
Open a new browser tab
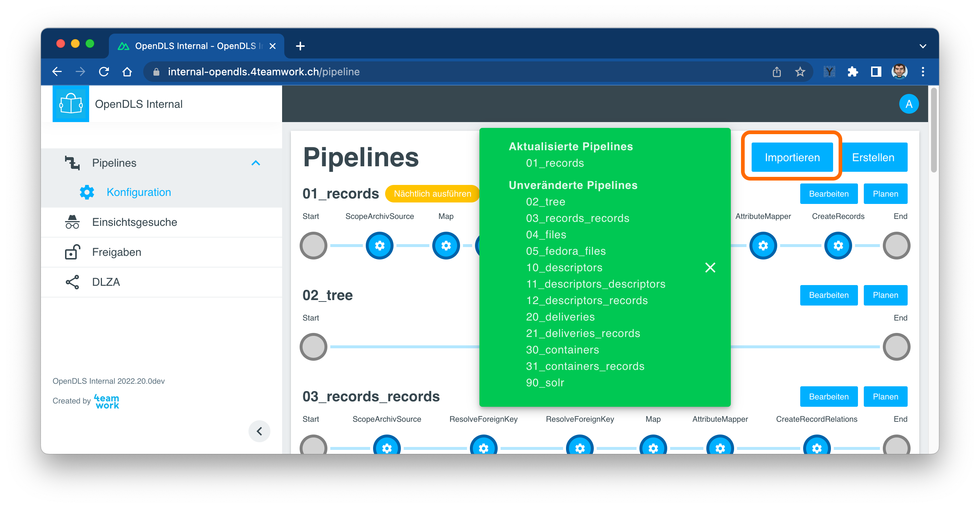300,46
